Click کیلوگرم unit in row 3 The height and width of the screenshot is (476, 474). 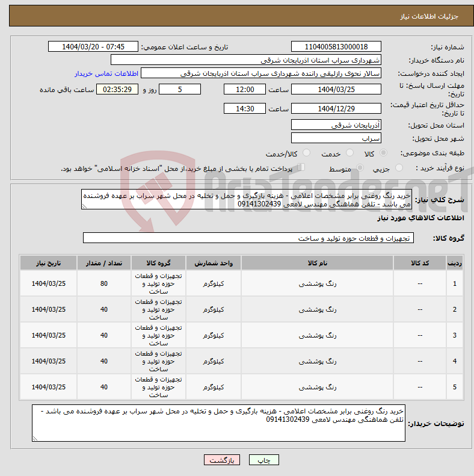click(214, 335)
